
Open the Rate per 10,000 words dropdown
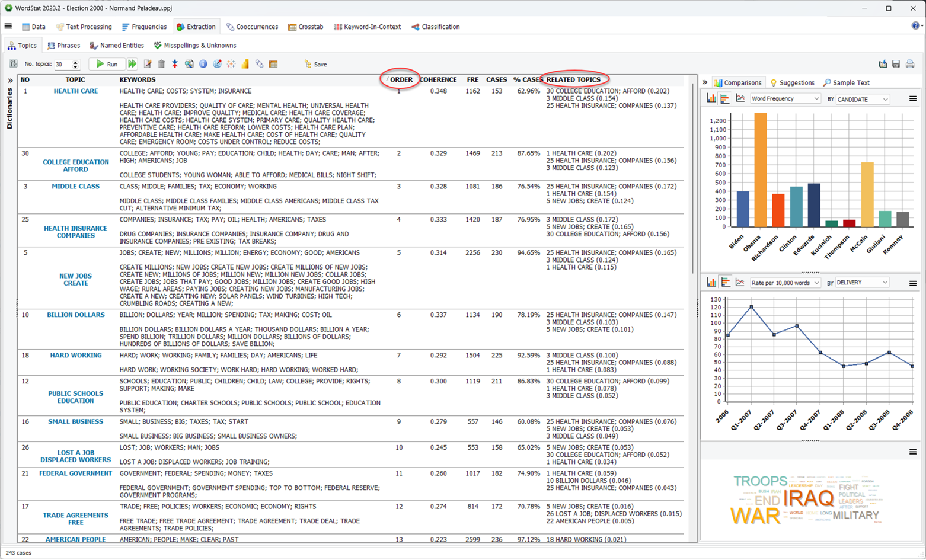point(785,283)
